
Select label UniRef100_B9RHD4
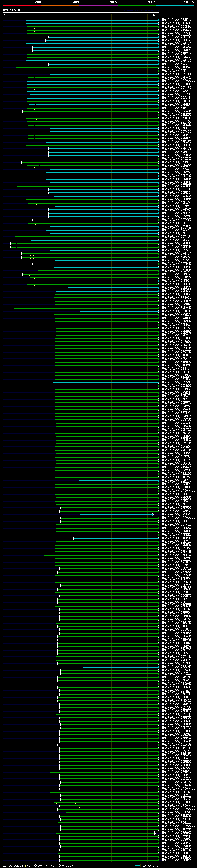[x=177, y=104]
